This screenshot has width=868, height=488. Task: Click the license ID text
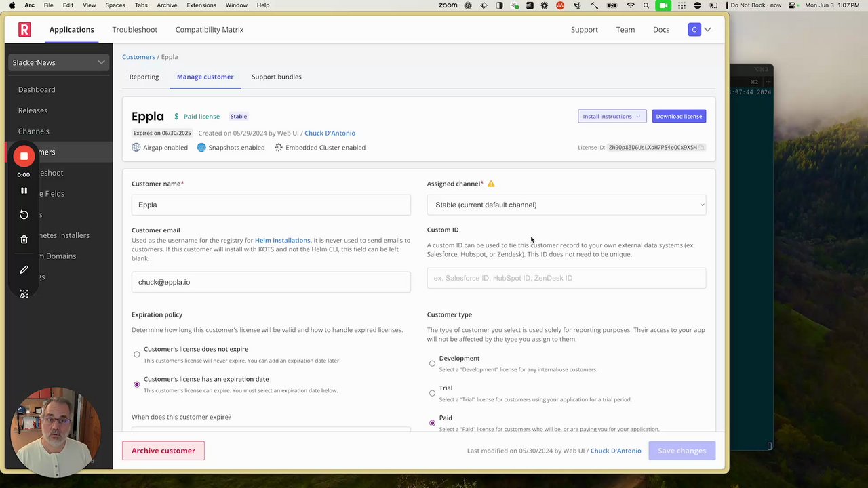click(652, 147)
